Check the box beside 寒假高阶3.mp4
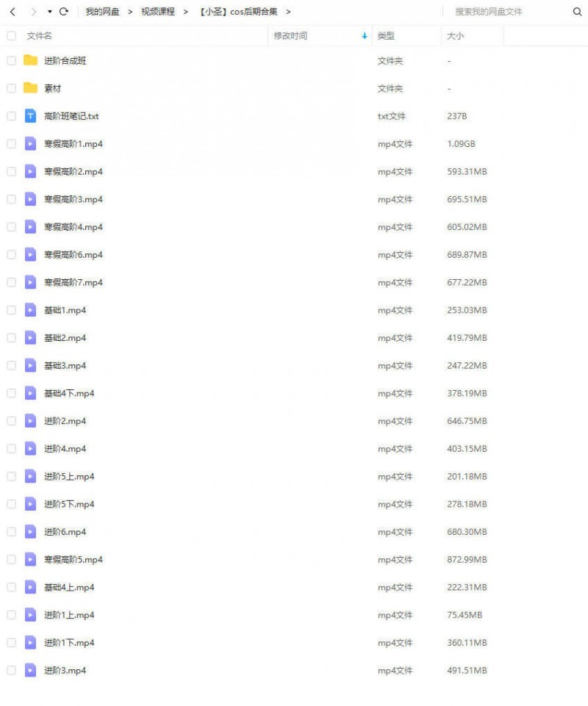Screen dimensions: 588x706 click(x=11, y=199)
